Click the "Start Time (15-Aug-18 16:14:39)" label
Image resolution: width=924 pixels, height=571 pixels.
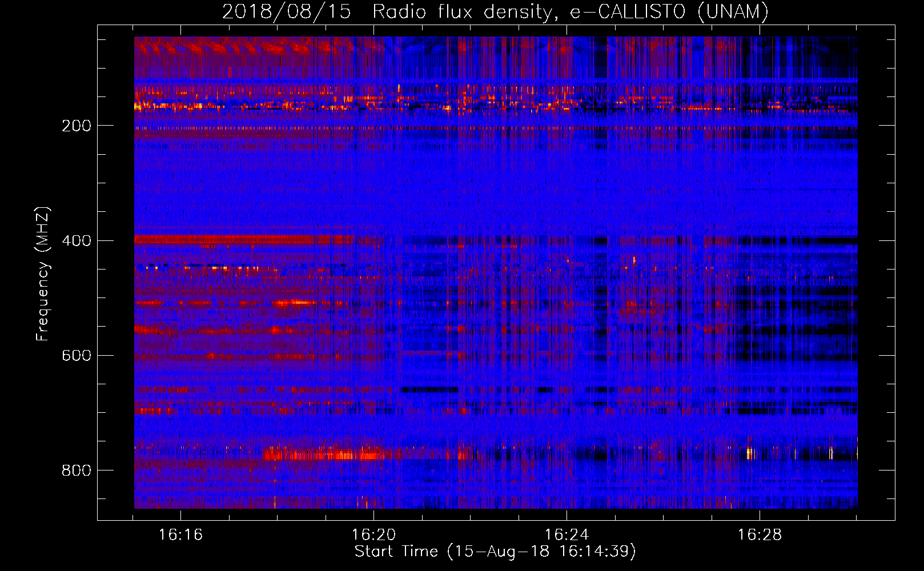tap(495, 552)
